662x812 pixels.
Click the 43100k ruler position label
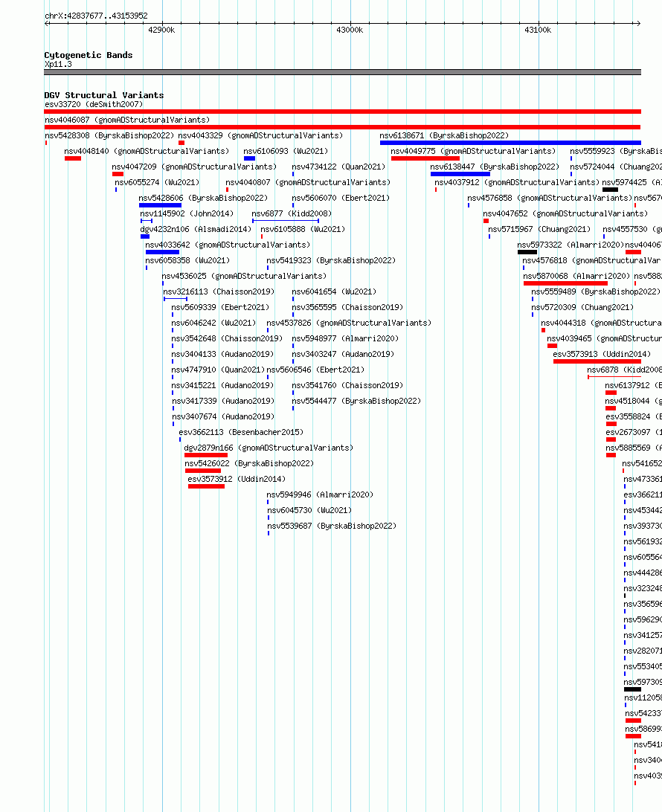pos(538,30)
